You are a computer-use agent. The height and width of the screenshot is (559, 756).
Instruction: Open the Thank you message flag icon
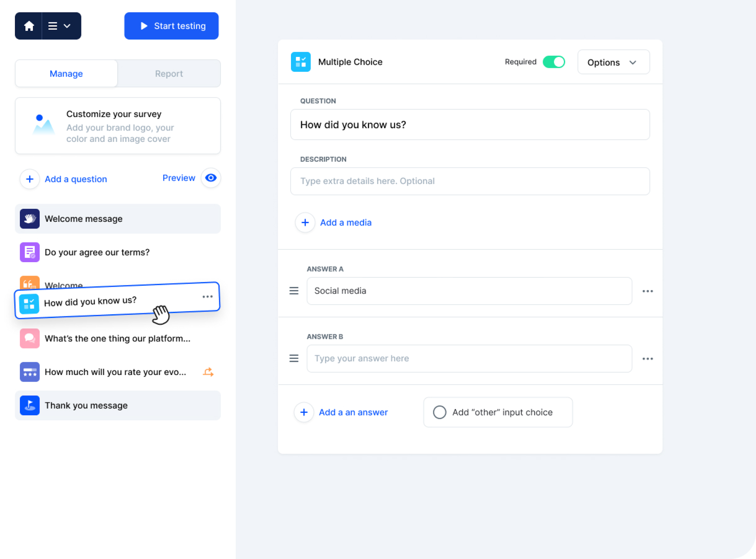pyautogui.click(x=30, y=405)
